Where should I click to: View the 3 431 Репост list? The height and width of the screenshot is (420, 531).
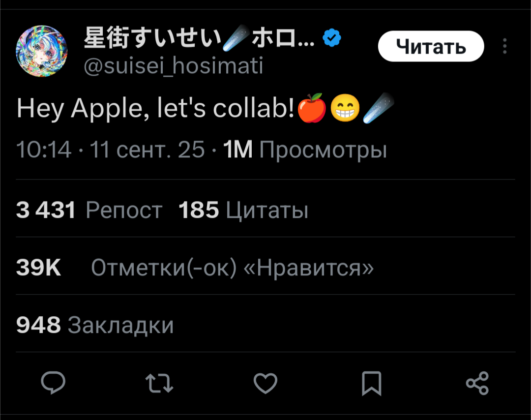[89, 210]
